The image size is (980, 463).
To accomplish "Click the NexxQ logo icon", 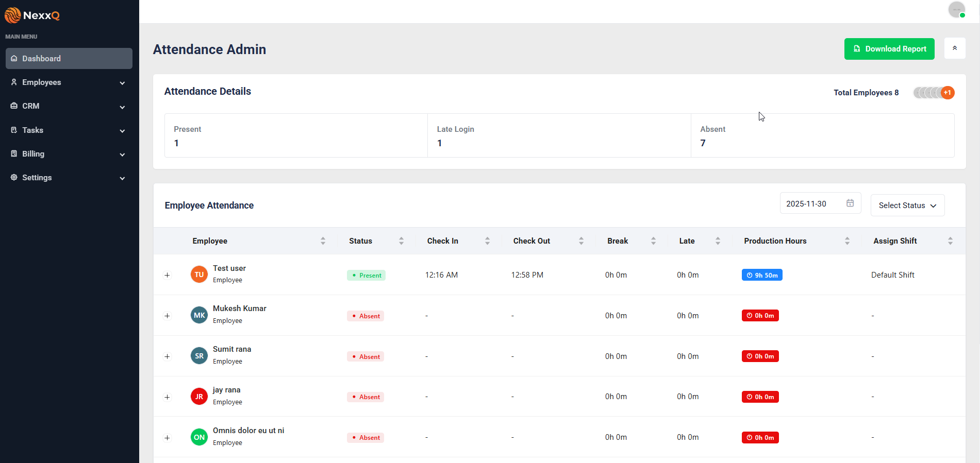I will 12,15.
